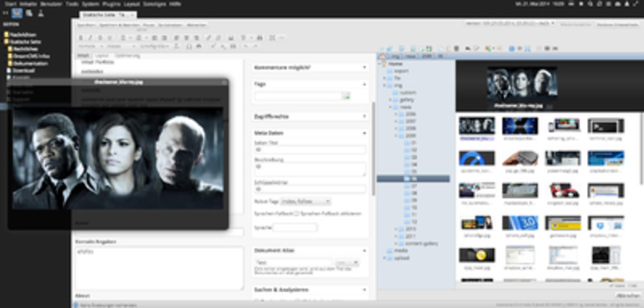Click the insert image icon in editor
This screenshot has height=308, width=644.
[x=231, y=37]
